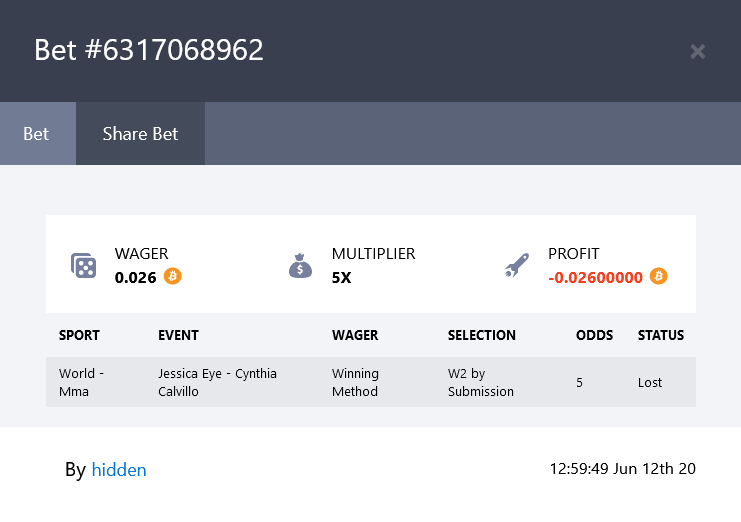Click the negative profit amount in red
The width and height of the screenshot is (741, 522).
coord(595,277)
